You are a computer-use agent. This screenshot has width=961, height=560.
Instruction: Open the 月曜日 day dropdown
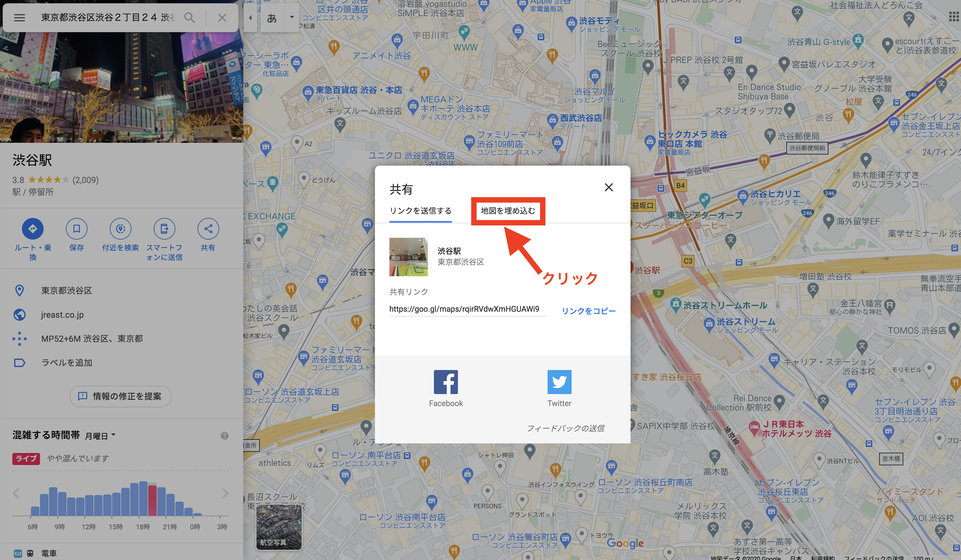pos(100,436)
